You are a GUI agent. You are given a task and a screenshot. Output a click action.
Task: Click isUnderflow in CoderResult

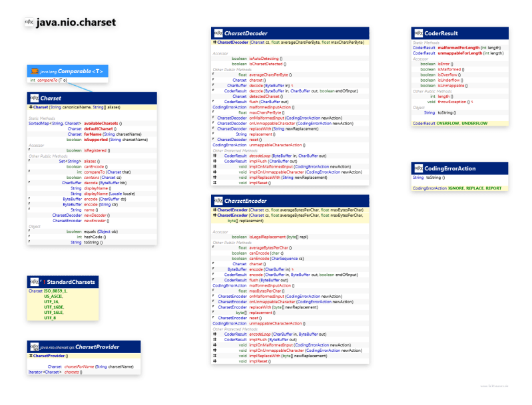click(449, 80)
